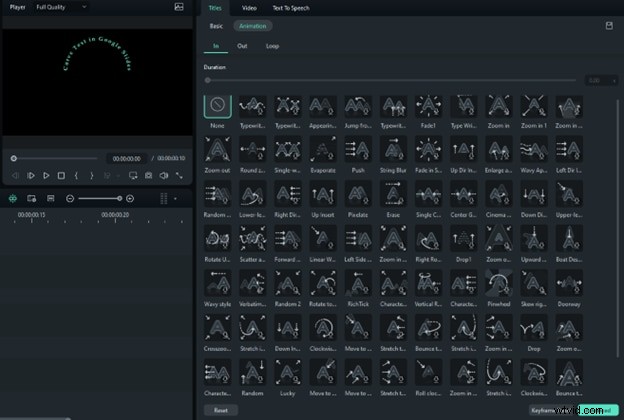The image size is (624, 420).
Task: Switch to the Animation mode pill
Action: [x=252, y=25]
